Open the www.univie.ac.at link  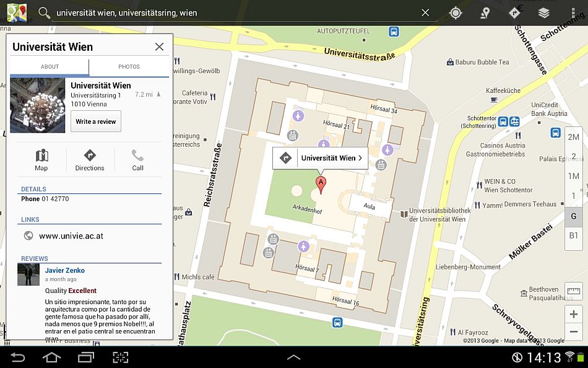tap(71, 235)
